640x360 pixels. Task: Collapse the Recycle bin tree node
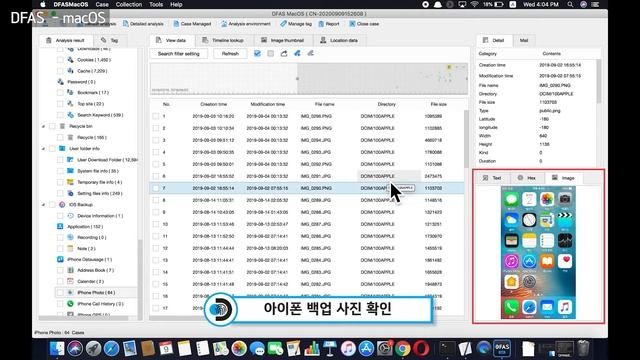[x=44, y=127]
